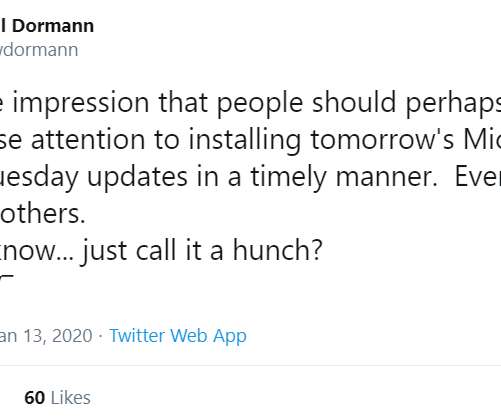
Task: Click the dormann account handle
Action: coord(39,50)
